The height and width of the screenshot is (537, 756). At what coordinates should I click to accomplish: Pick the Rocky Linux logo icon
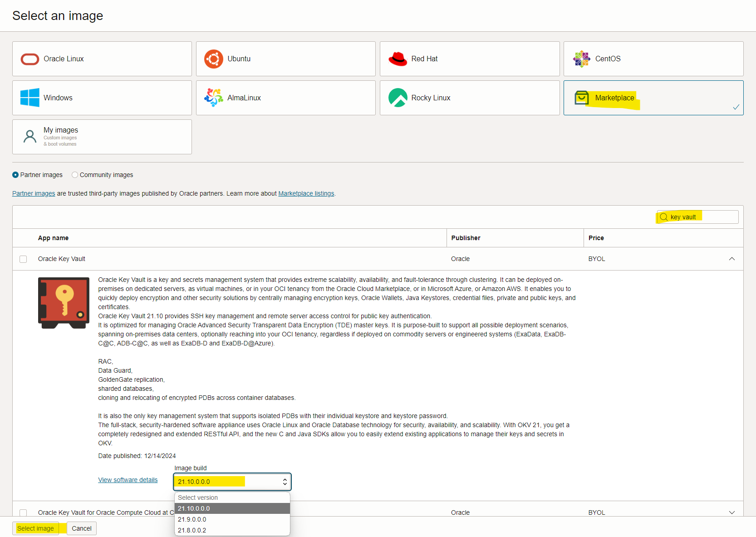[398, 98]
